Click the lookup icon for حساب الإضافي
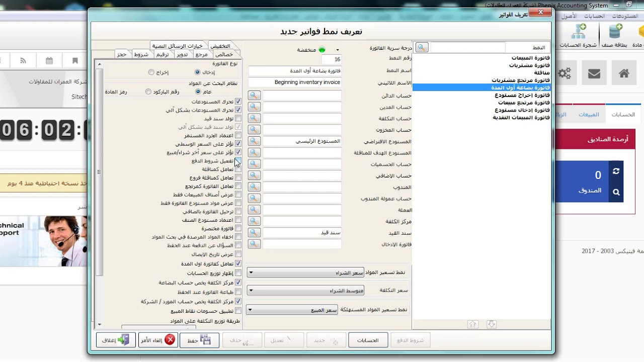 point(254,175)
